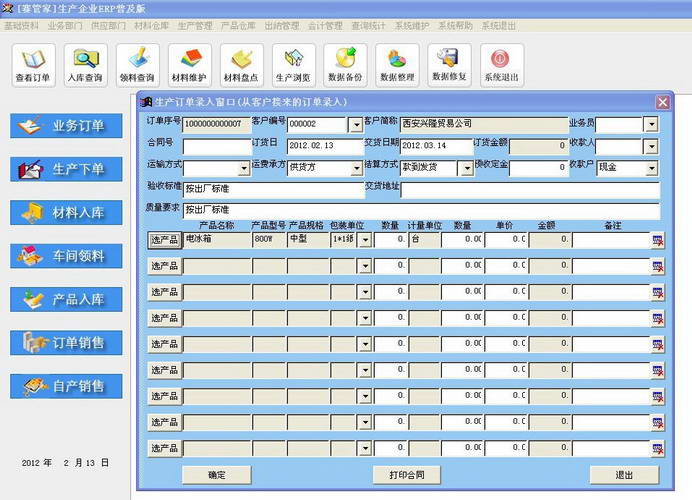This screenshot has width=692, height=500.
Task: Click 选产品 button on last product row
Action: (x=164, y=449)
